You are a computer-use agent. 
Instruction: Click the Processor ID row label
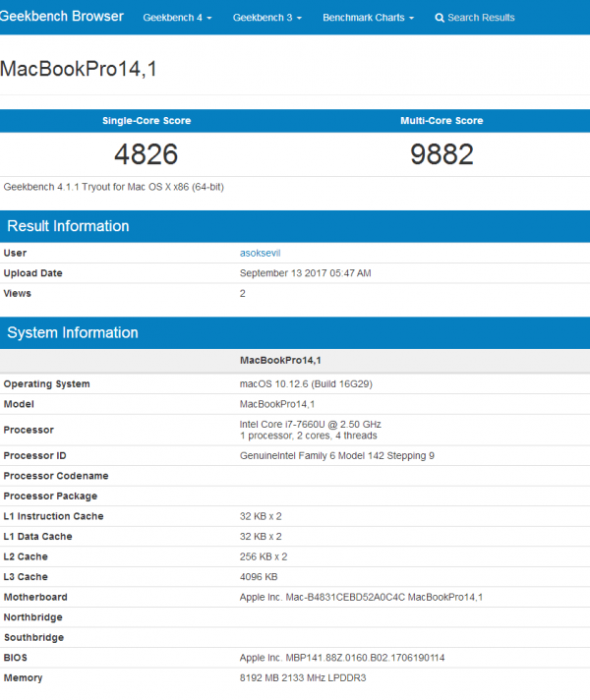pyautogui.click(x=34, y=456)
